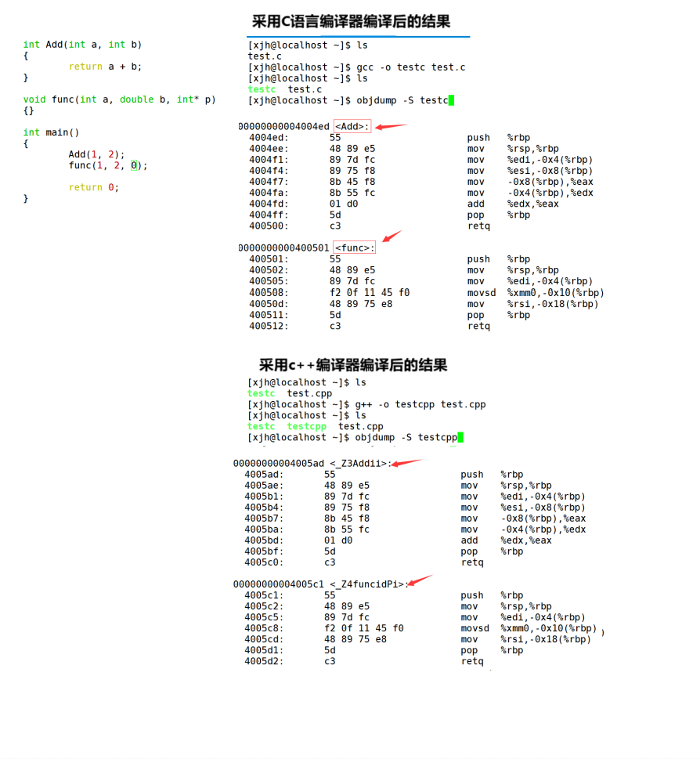The width and height of the screenshot is (700, 759).
Task: Click the row address 4005d1:
Action: (x=264, y=650)
